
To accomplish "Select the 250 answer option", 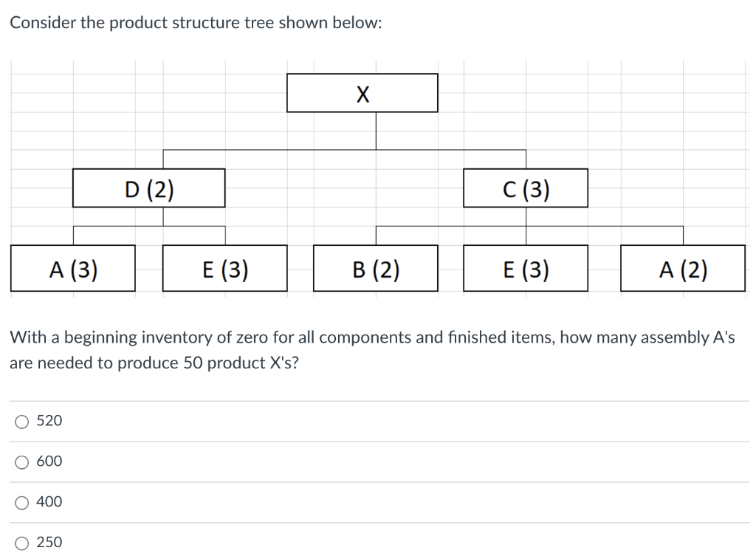I will tap(52, 542).
